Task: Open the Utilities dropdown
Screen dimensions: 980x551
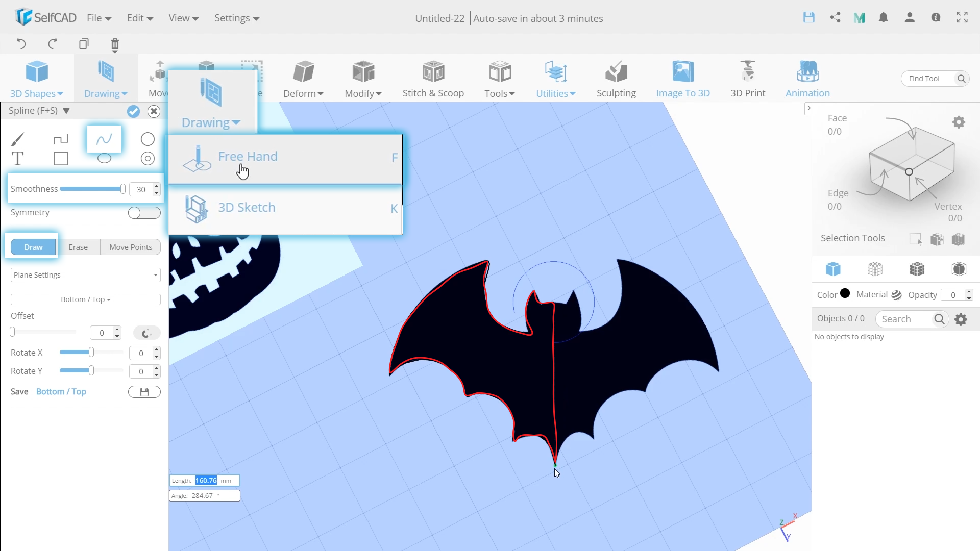Action: [x=556, y=79]
